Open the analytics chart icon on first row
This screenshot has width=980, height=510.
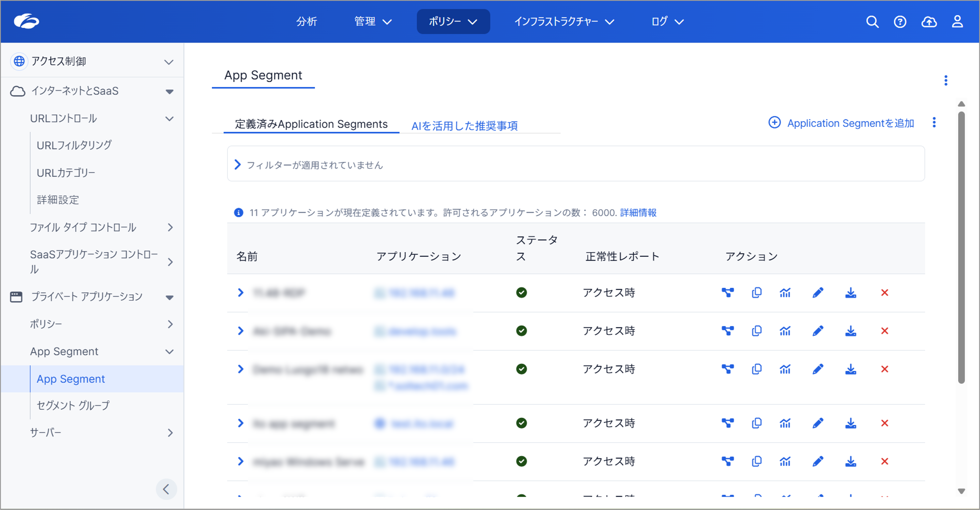click(x=785, y=293)
